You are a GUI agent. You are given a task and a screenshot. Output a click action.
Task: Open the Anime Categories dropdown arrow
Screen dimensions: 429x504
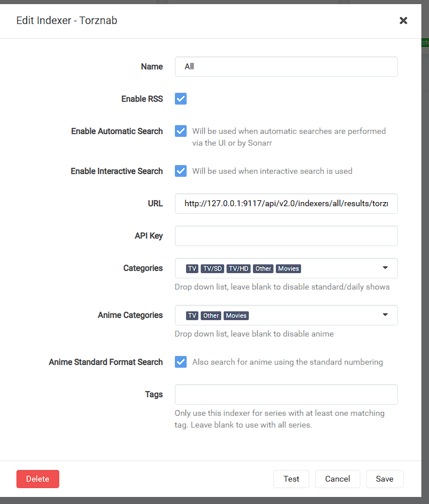click(x=386, y=315)
